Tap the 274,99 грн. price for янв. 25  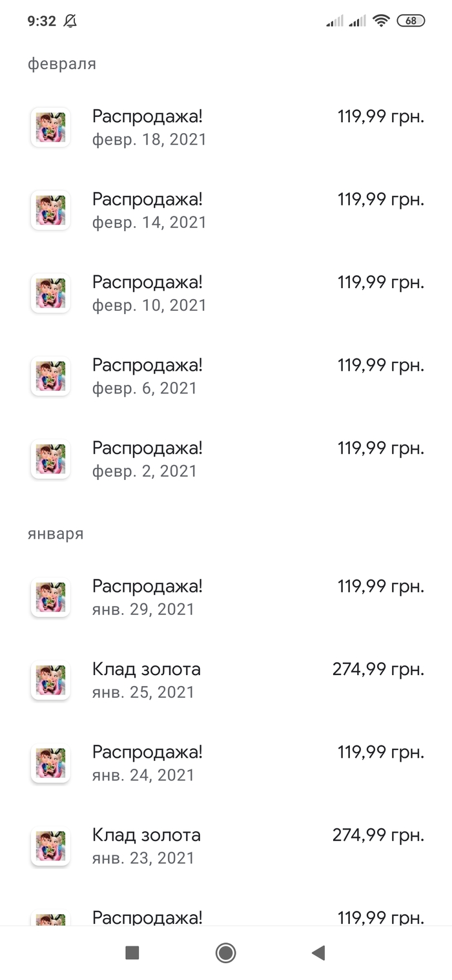[x=378, y=669]
